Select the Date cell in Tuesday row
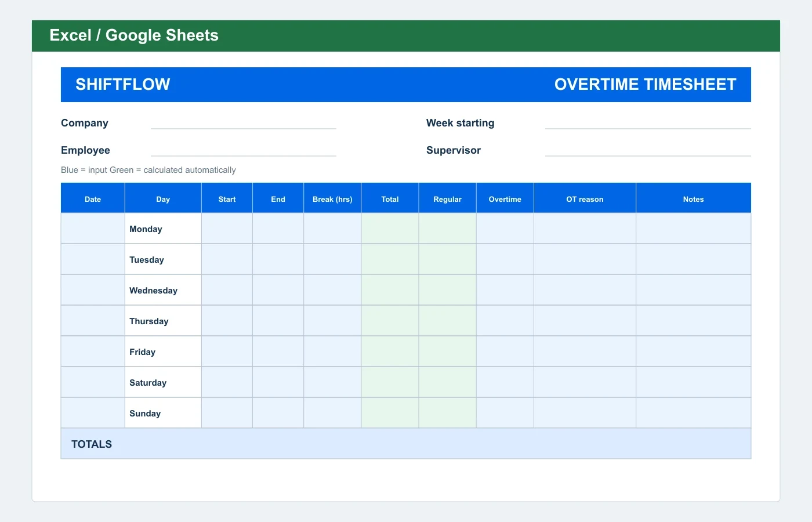 tap(93, 259)
